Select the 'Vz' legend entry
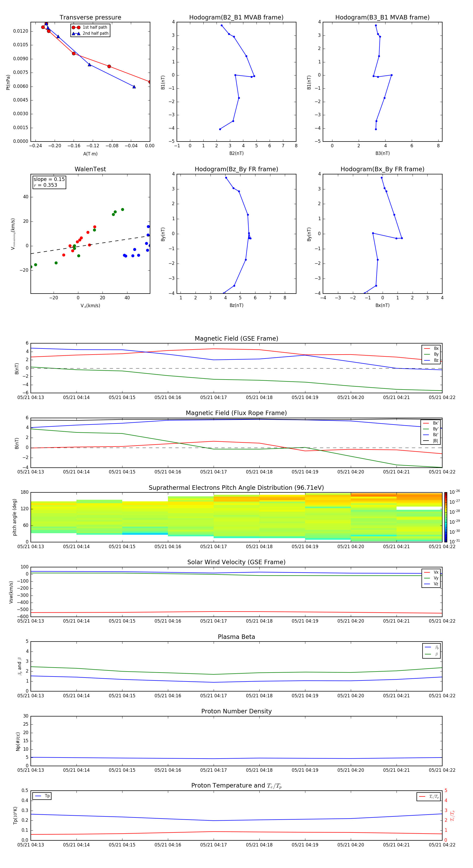 coord(431,584)
